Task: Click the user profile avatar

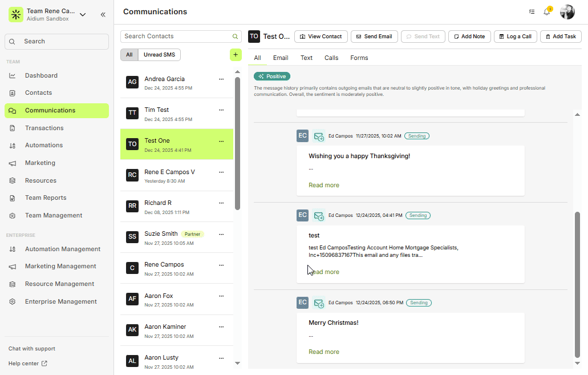Action: coord(567,12)
